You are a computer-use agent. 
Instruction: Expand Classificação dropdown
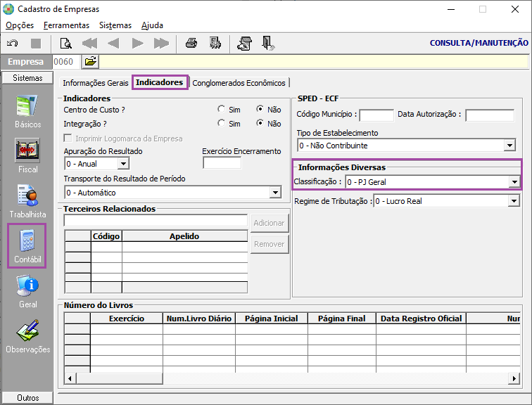514,182
